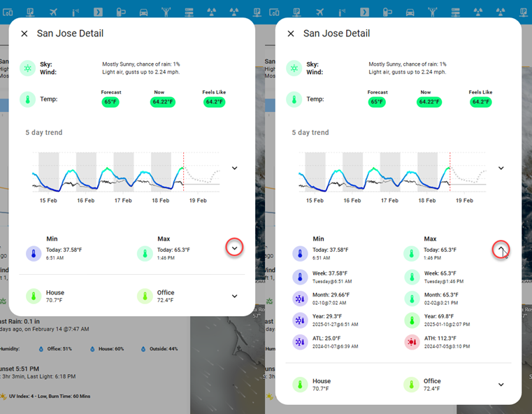This screenshot has width=532, height=414.
Task: Click the Week 37.58°F minimum thermometer icon
Action: click(x=300, y=277)
